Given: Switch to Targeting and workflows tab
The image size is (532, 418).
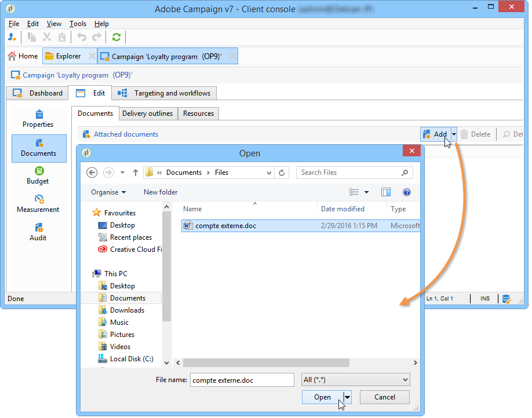Looking at the screenshot, I should click(164, 93).
